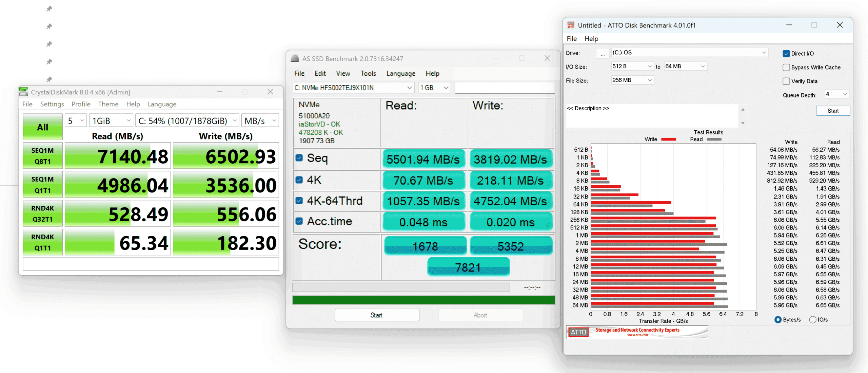The width and height of the screenshot is (868, 373).
Task: Open the 1 GB size dropdown in AS SSD
Action: pos(434,88)
